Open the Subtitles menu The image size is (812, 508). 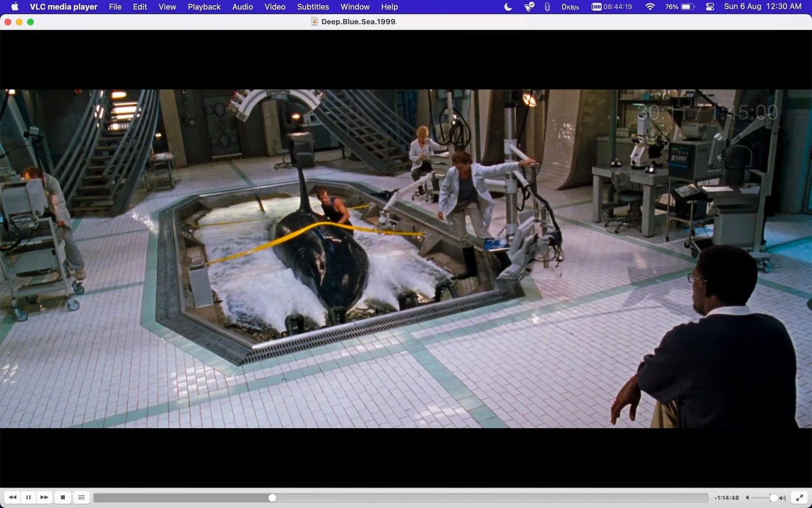coord(313,7)
